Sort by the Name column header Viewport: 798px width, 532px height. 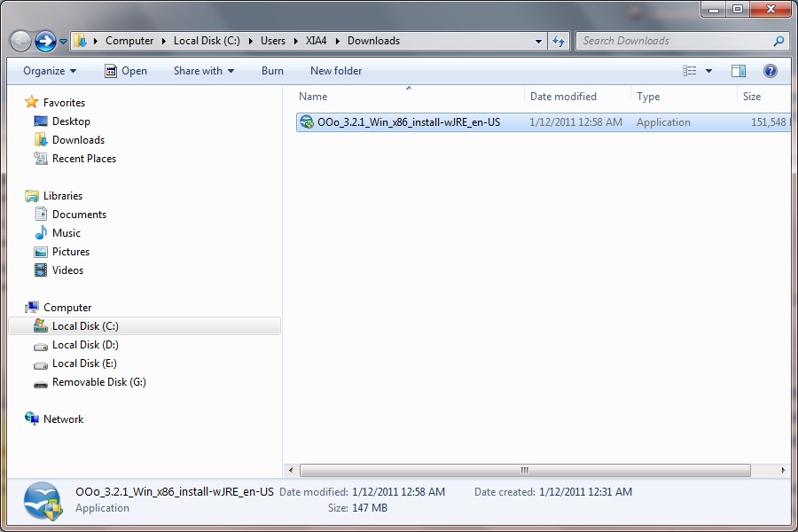409,97
